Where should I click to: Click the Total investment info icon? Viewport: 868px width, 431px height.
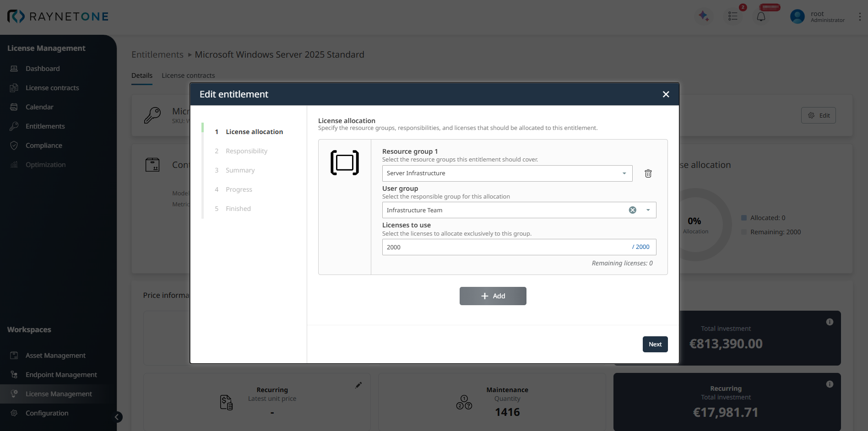pyautogui.click(x=830, y=322)
